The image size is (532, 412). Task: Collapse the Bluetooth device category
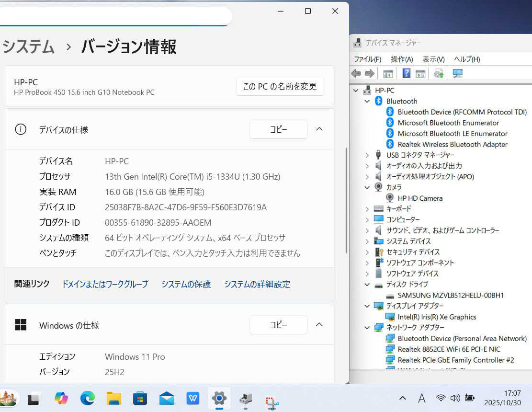367,101
